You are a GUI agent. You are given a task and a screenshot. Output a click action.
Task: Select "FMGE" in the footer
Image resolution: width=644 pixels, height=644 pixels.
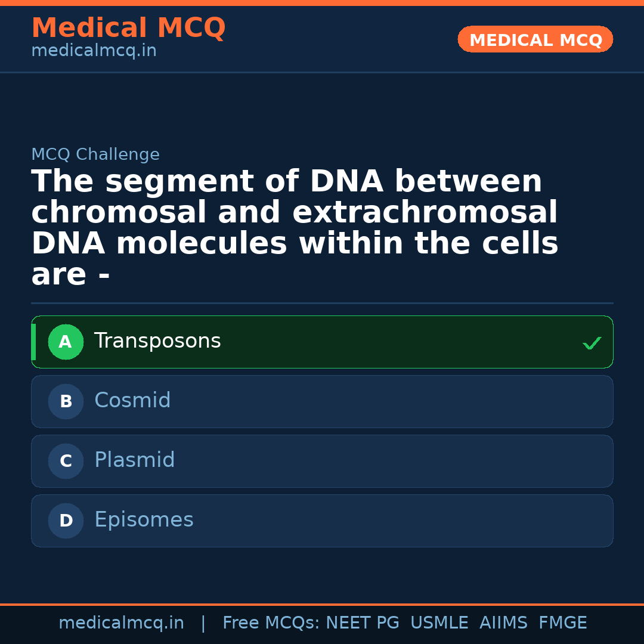coord(562,623)
